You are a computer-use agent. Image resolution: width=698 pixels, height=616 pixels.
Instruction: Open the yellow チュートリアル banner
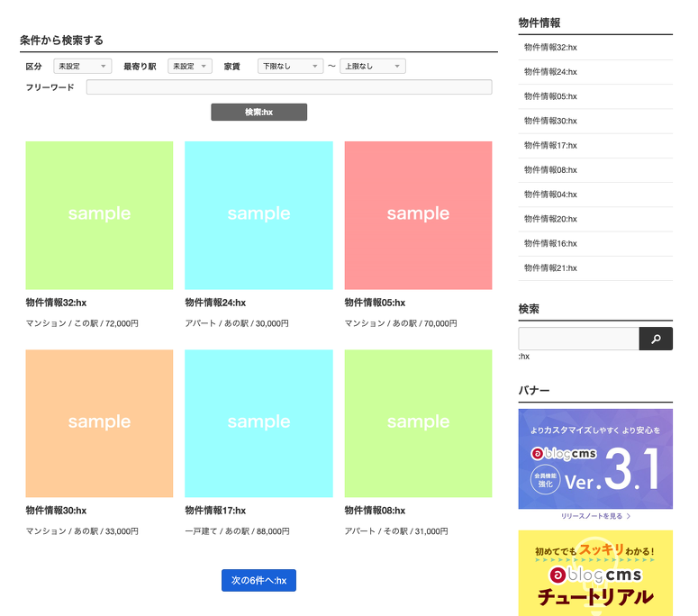(x=595, y=573)
